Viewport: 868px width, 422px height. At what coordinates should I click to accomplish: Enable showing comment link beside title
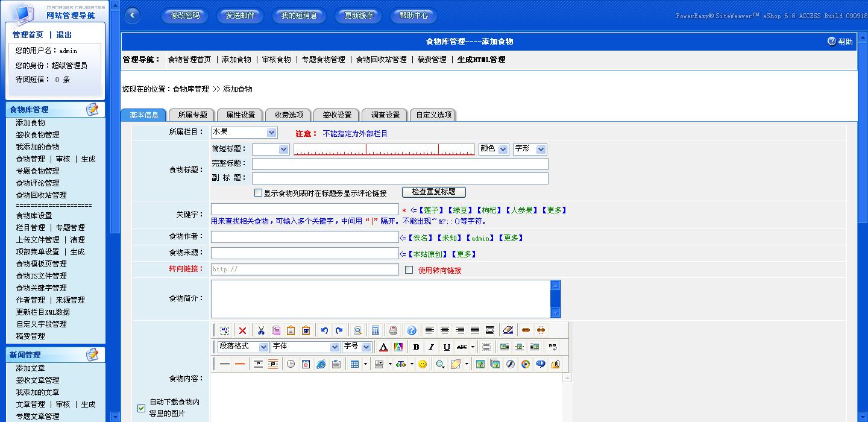click(x=258, y=193)
